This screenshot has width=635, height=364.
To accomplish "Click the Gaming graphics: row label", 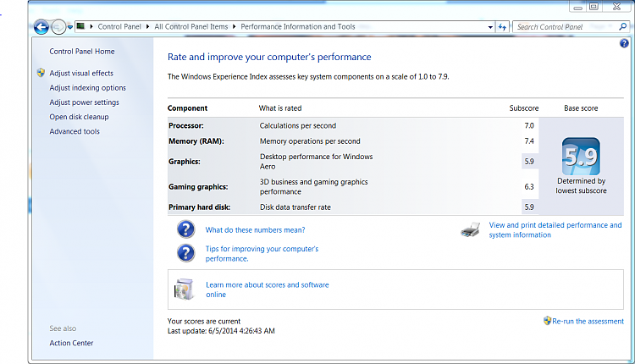I will pyautogui.click(x=198, y=187).
